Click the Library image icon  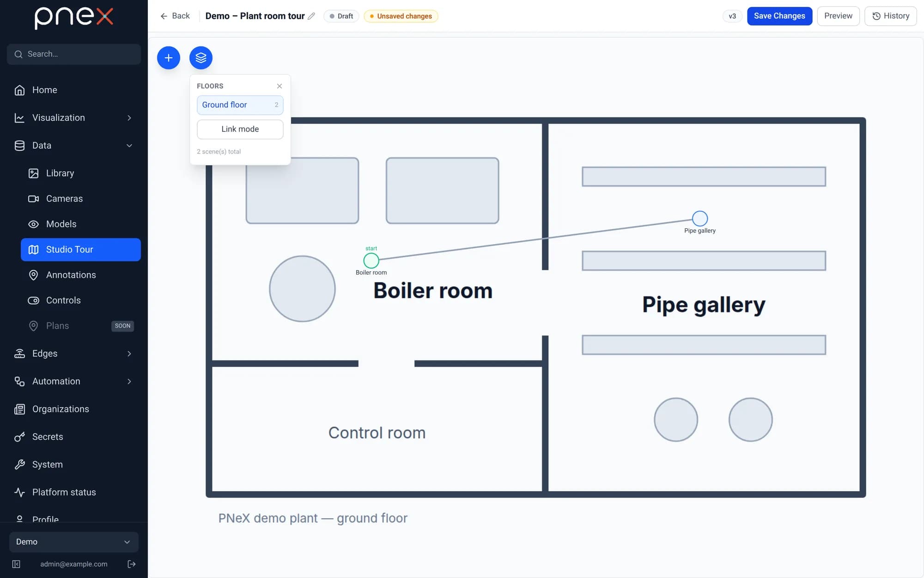coord(33,173)
